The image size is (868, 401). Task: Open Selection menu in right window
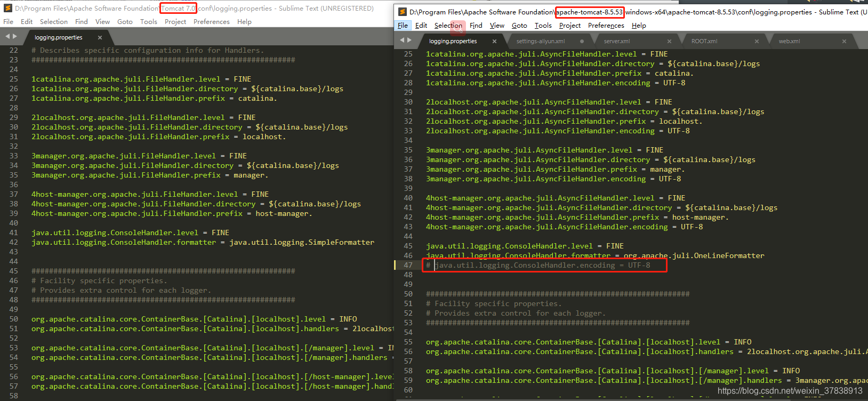(448, 26)
